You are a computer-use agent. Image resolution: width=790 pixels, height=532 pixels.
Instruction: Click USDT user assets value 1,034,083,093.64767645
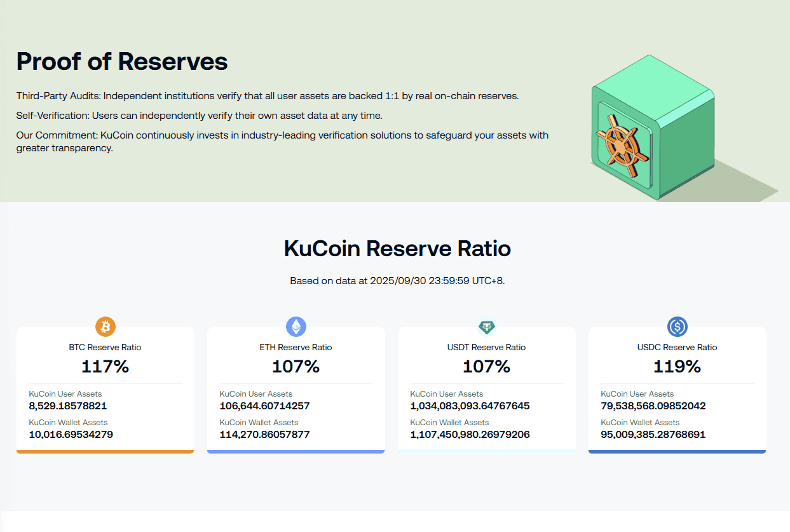click(x=470, y=406)
